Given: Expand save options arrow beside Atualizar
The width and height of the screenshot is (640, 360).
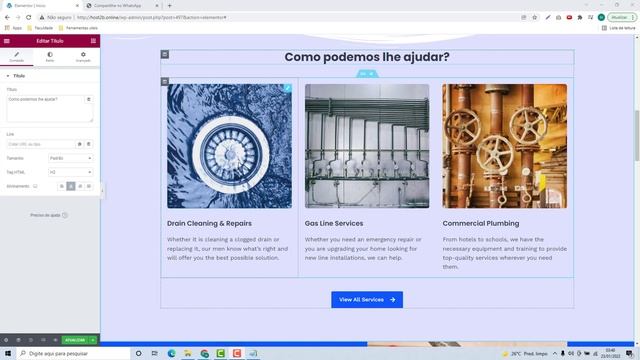Looking at the screenshot, I should [93, 340].
